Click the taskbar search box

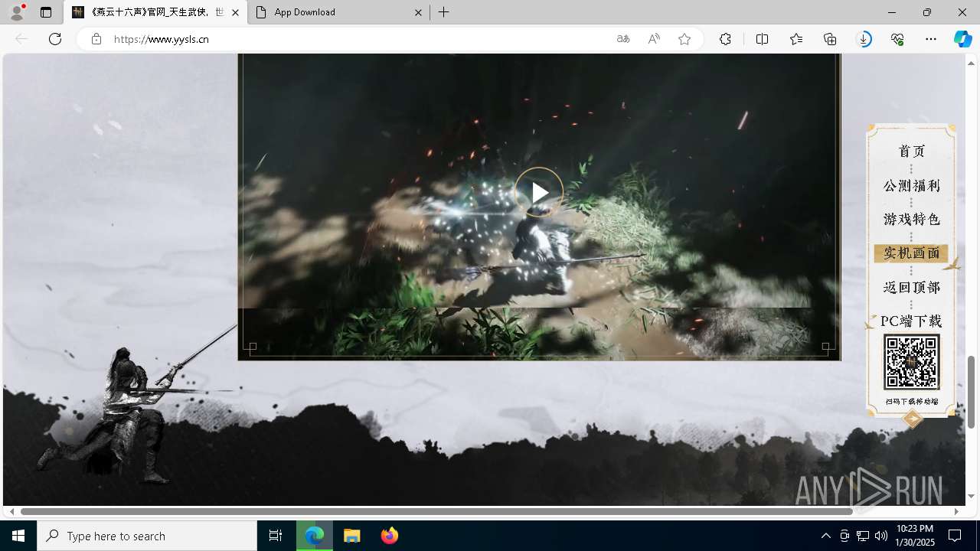tap(147, 536)
